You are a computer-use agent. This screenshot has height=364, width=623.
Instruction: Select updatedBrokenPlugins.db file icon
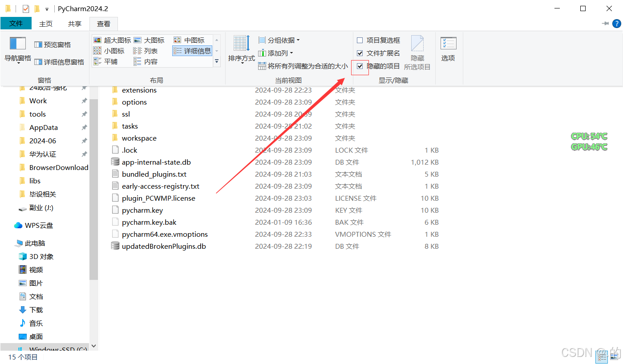click(115, 246)
